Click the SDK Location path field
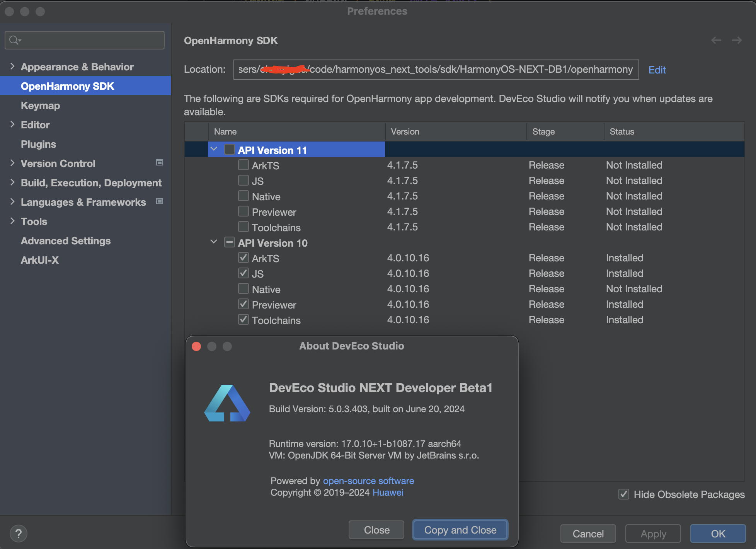This screenshot has width=756, height=549. [x=436, y=70]
